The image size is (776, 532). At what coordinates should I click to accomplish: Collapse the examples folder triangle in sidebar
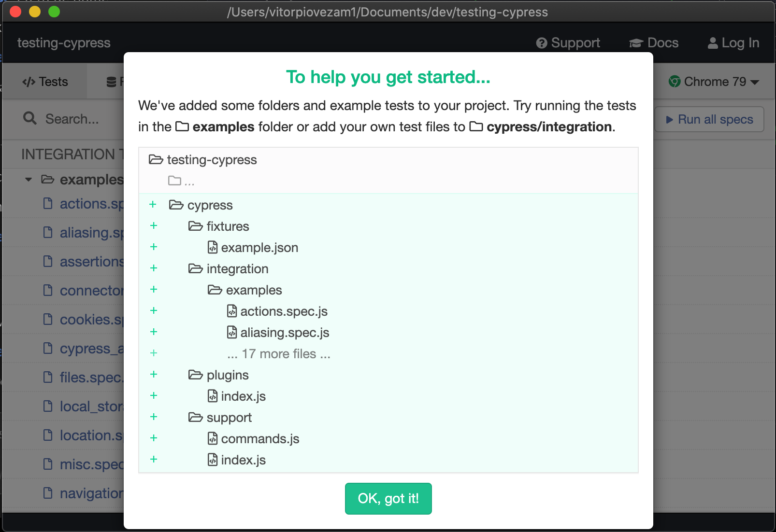point(29,180)
